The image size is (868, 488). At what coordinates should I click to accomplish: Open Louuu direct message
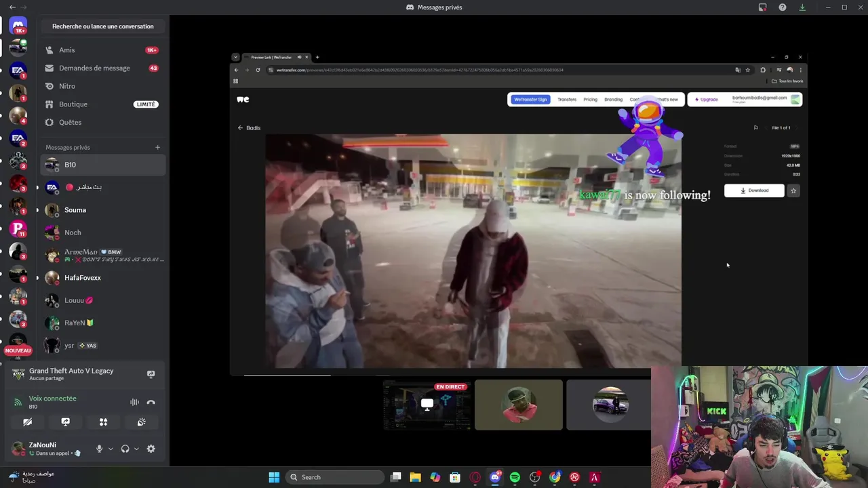coord(103,300)
